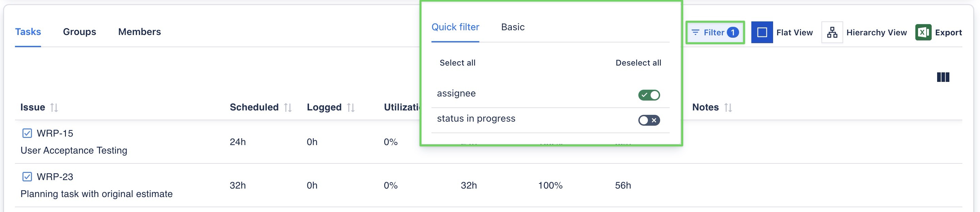Screen dimensions: 980x212
Task: Click Select all in quick filter
Action: tap(457, 63)
